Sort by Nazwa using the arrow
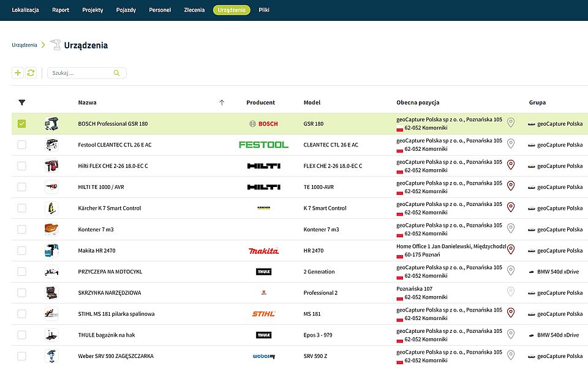 click(222, 103)
